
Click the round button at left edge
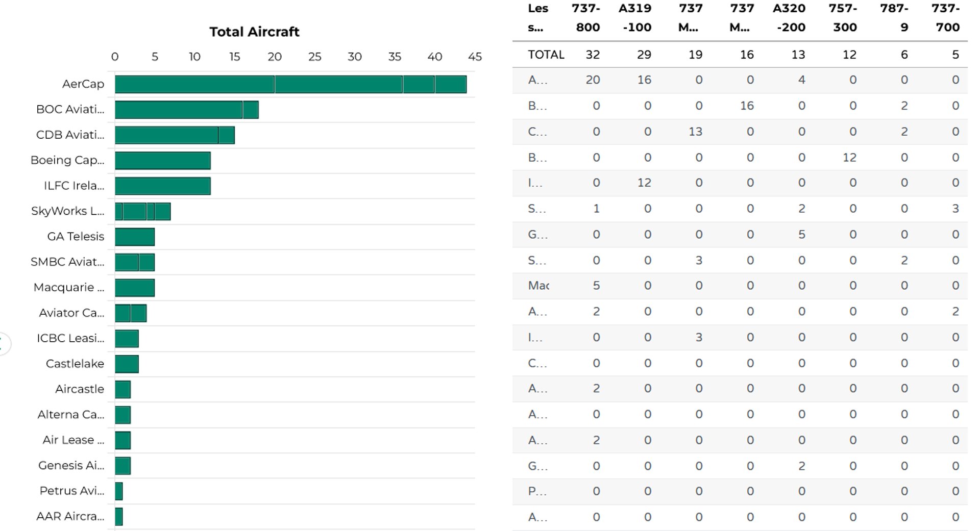pos(3,343)
